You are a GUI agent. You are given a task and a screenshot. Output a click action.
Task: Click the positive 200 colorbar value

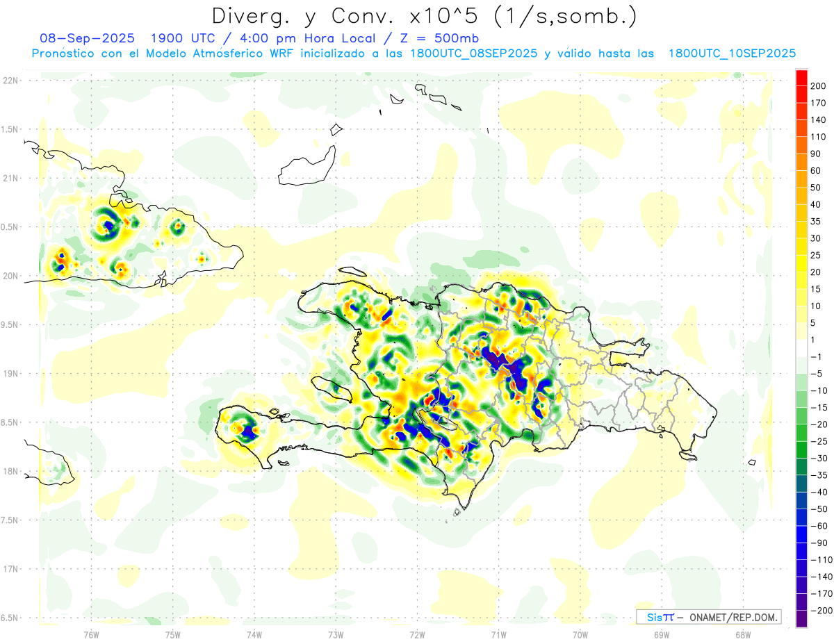click(x=819, y=85)
